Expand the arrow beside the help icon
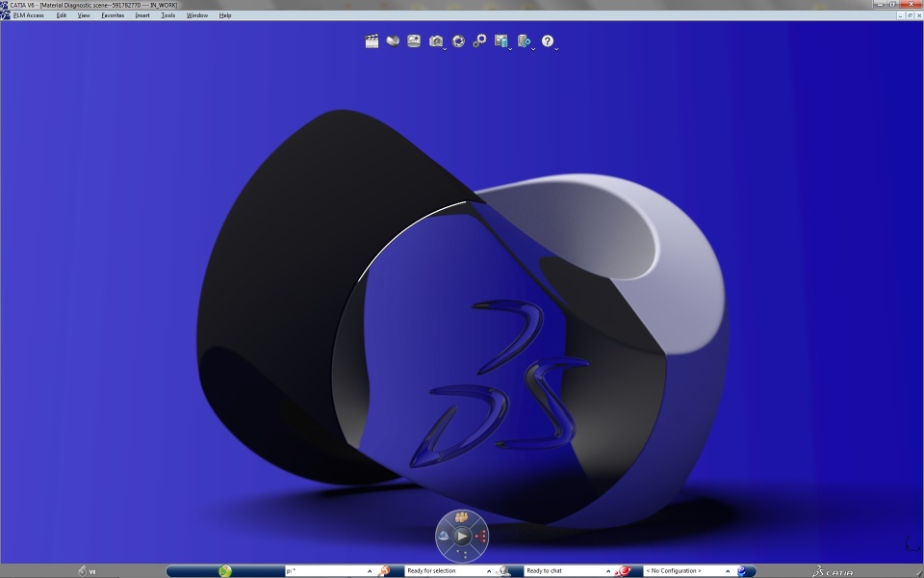The image size is (924, 578). (556, 49)
